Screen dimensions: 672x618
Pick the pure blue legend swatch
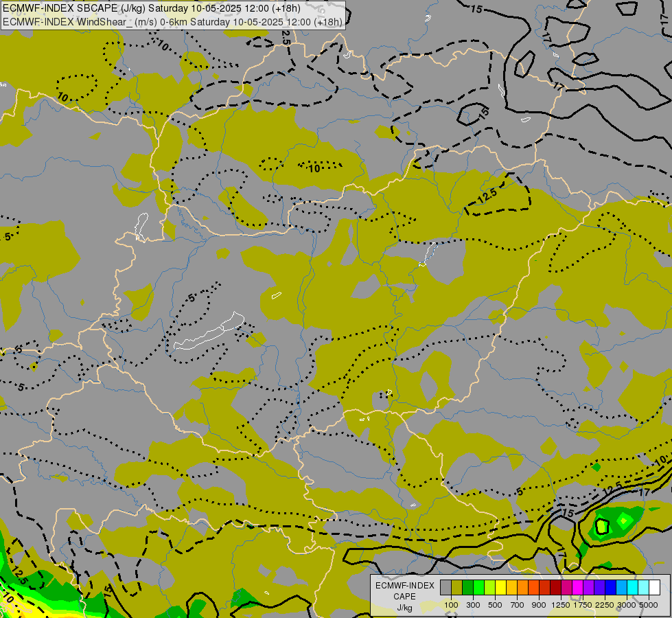tap(611, 588)
